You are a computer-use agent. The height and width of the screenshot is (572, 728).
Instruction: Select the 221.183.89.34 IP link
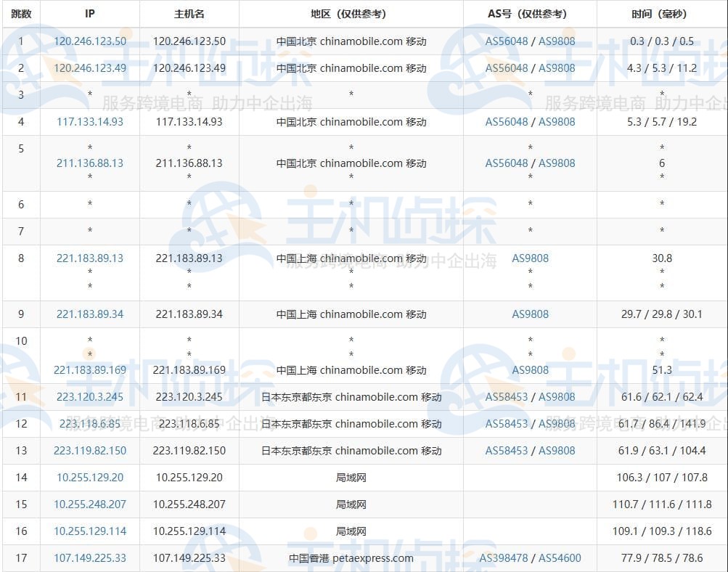pyautogui.click(x=89, y=314)
